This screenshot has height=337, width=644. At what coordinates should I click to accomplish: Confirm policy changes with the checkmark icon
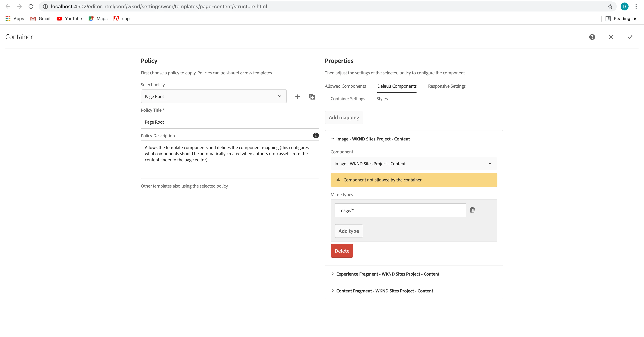pos(630,37)
